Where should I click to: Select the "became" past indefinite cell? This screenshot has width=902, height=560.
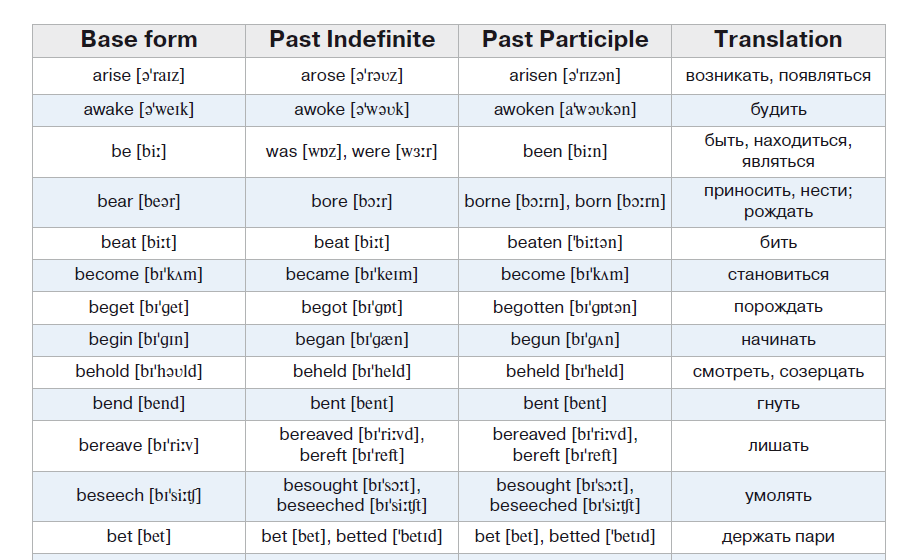coord(352,275)
